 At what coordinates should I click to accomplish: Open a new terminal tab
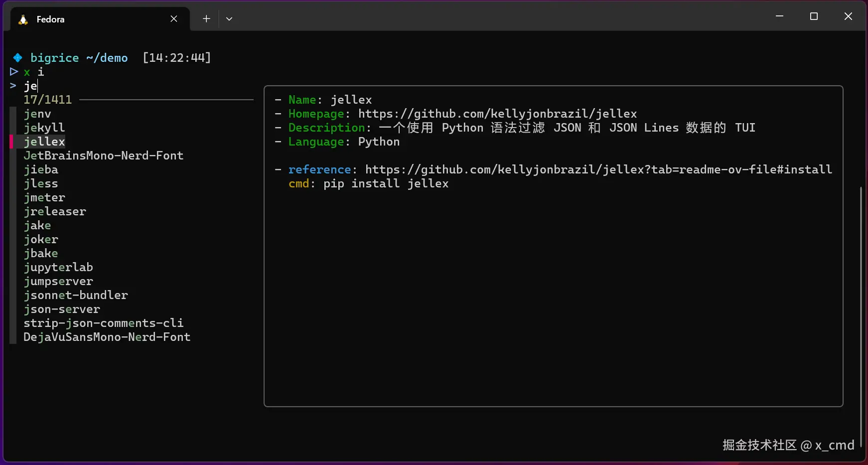tap(206, 19)
